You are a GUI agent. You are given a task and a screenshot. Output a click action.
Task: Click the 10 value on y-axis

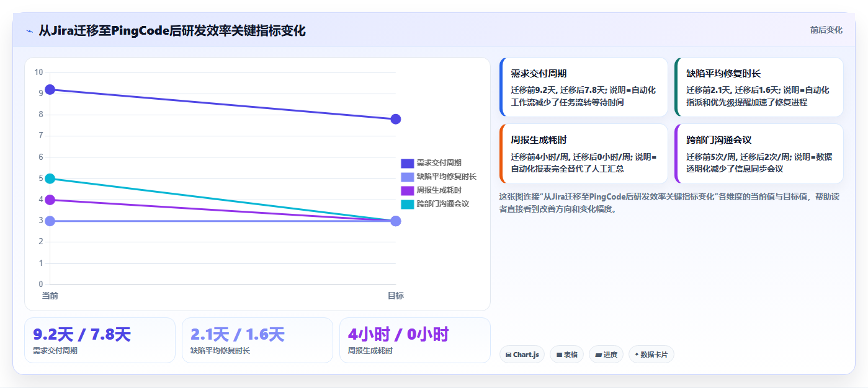coord(38,73)
